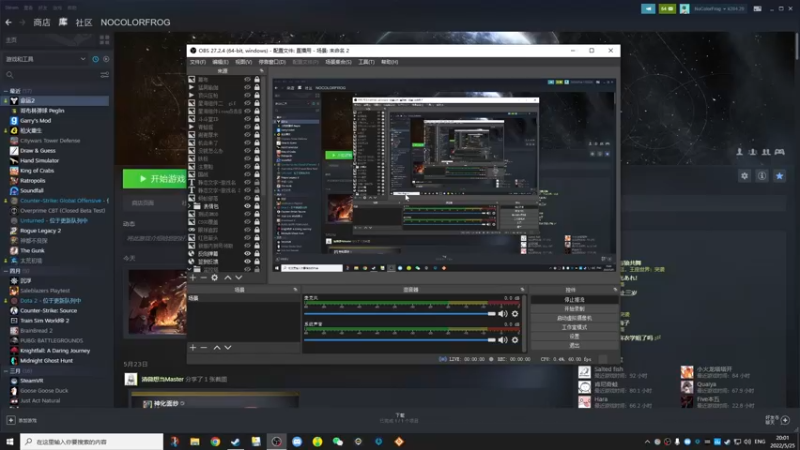Pop out the 控件 dock with header icon
This screenshot has height=450, width=800.
coord(615,290)
